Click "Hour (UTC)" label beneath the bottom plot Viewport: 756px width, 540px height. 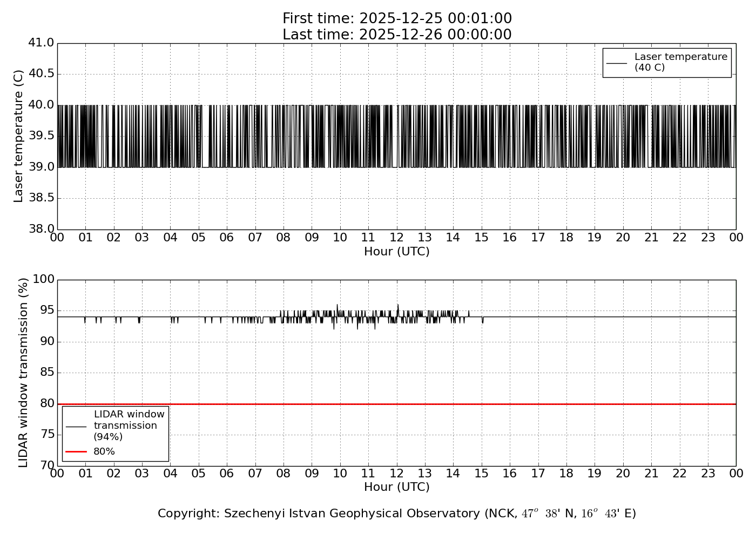click(397, 487)
